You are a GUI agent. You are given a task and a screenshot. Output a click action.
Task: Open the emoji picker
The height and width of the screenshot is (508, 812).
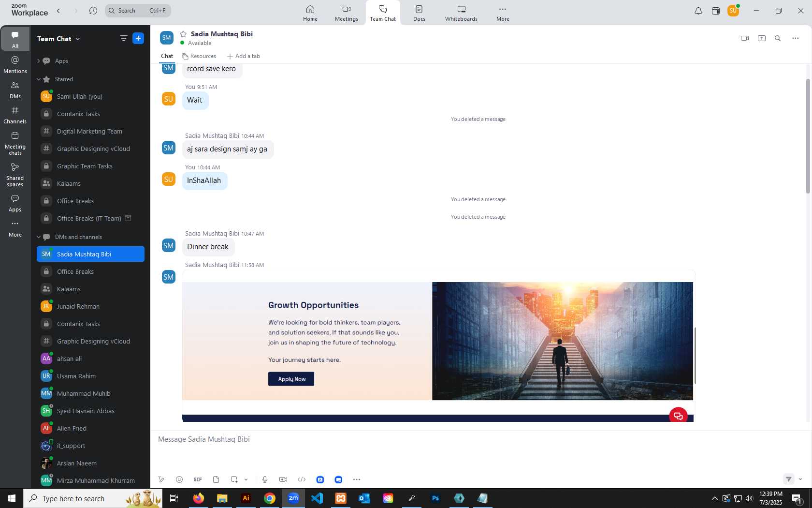click(179, 479)
